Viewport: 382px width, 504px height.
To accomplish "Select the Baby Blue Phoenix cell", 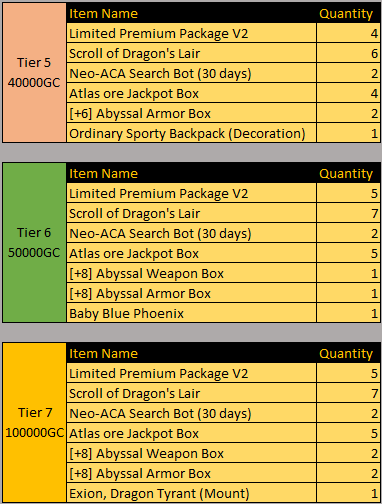I will point(191,313).
